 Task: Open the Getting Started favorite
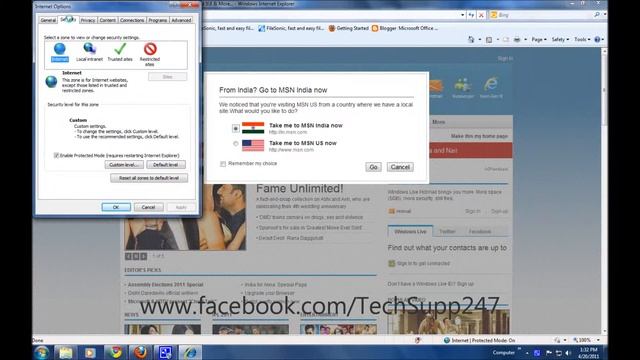click(x=348, y=28)
